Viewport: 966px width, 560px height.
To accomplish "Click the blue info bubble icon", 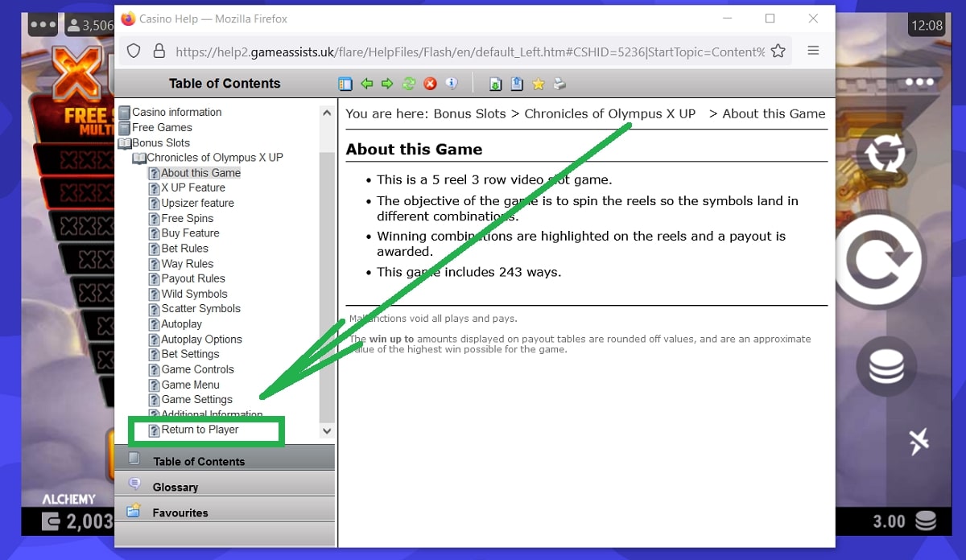I will 451,84.
